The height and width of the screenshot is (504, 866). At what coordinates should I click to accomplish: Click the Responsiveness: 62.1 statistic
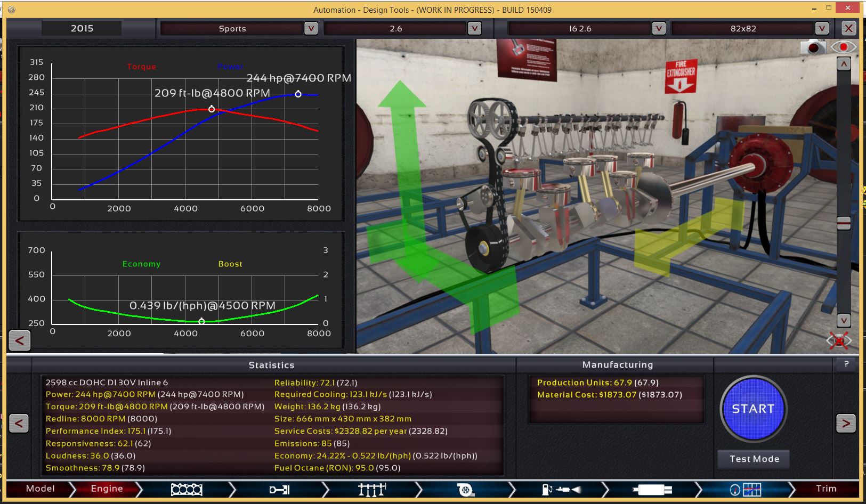(98, 443)
